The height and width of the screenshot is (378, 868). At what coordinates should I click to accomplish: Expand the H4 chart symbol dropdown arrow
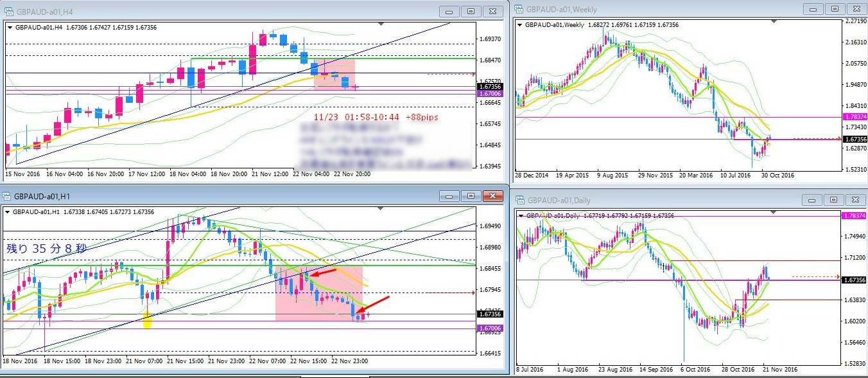(x=8, y=26)
